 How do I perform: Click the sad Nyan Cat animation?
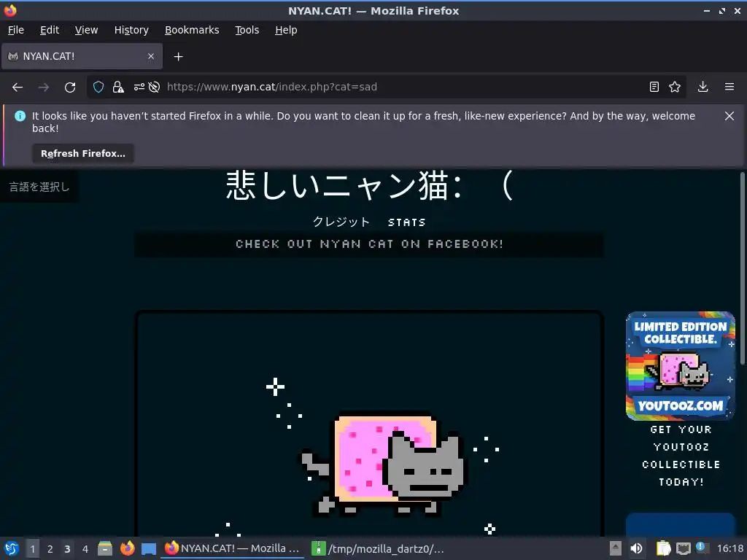tap(369, 425)
